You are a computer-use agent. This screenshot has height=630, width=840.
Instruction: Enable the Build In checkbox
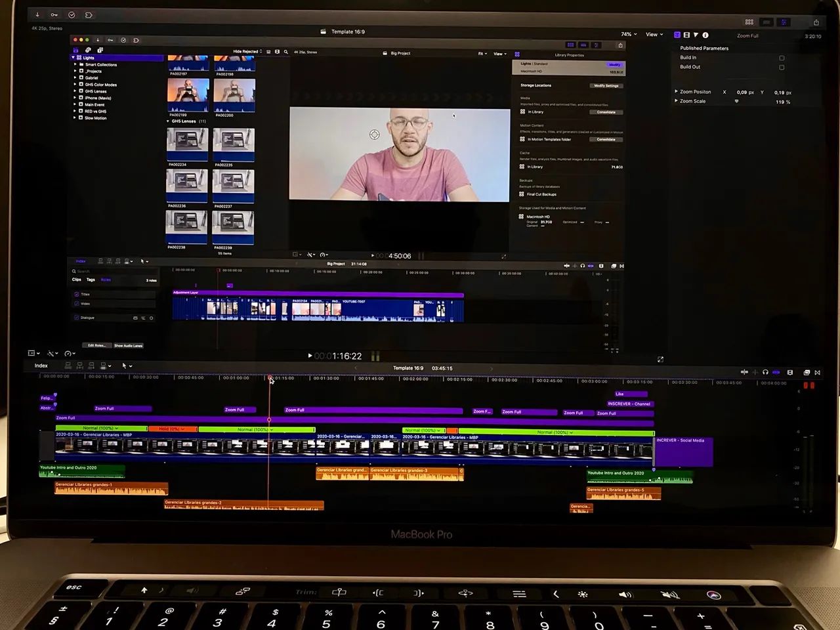click(x=782, y=58)
